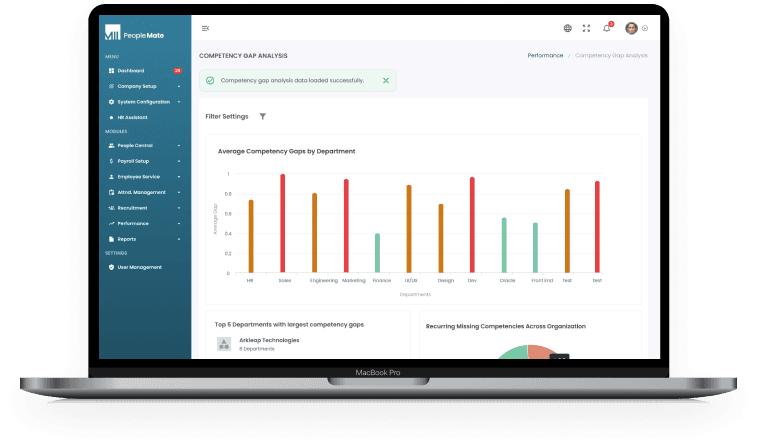Click the profile dropdown arrow beside avatar

645,28
